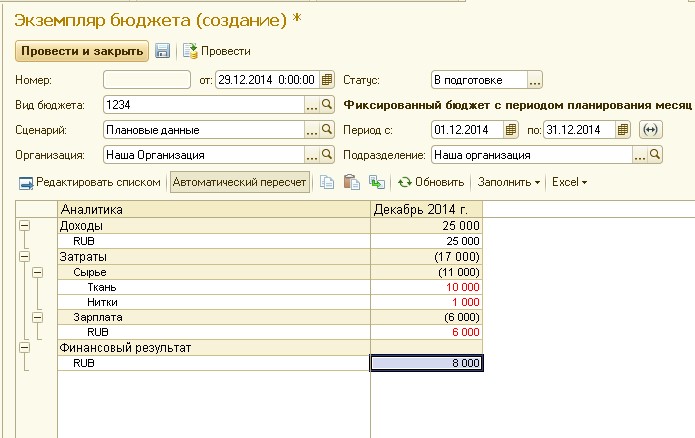Click the paste clipboard icon in toolbar
Viewport: 695px width, 438px height.
[x=351, y=182]
